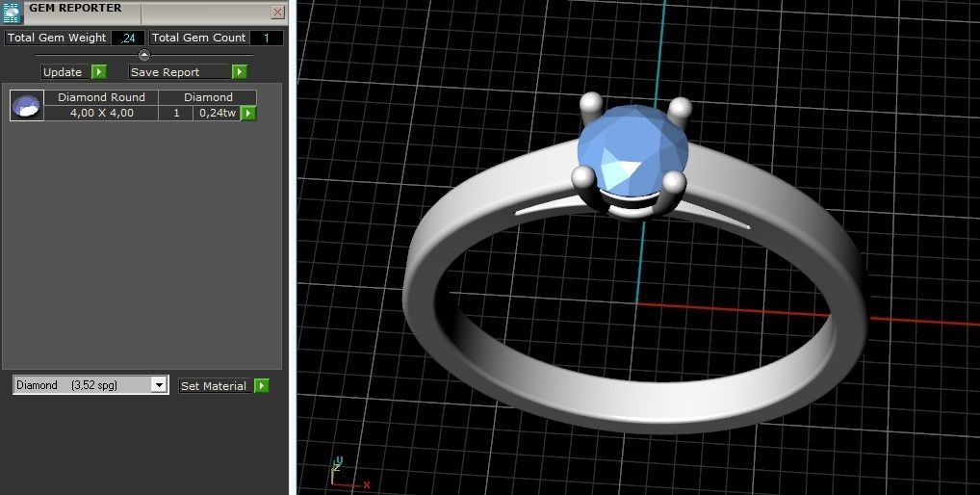This screenshot has height=495, width=980.
Task: Click the 4,00 X 4,00 size cell
Action: 101,113
